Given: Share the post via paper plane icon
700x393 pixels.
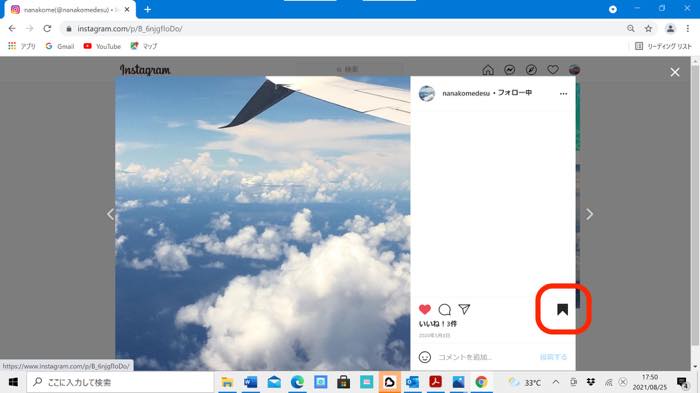Looking at the screenshot, I should coord(464,309).
